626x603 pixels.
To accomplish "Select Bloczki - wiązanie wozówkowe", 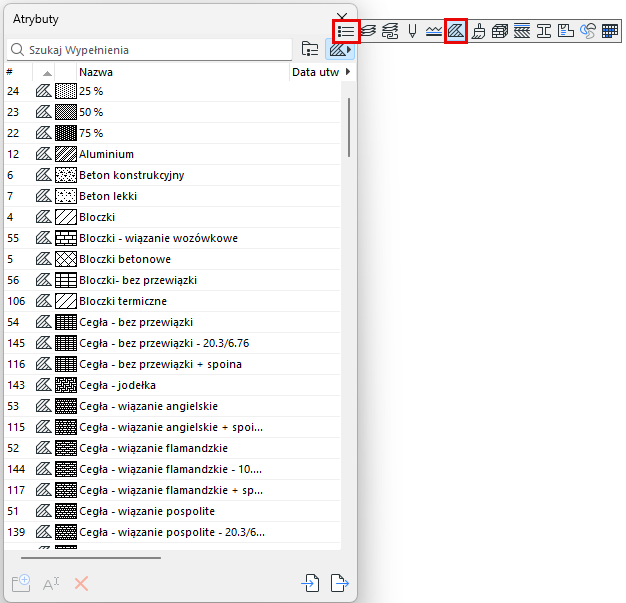I will (172, 238).
